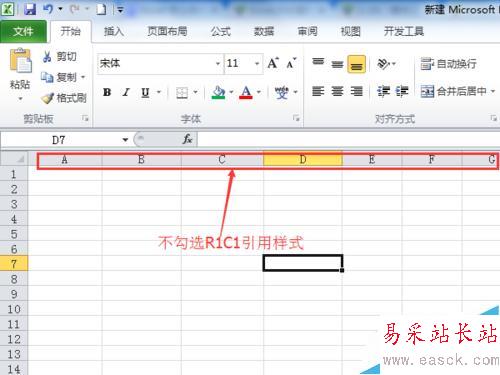Click the Excel application icon

coord(8,9)
